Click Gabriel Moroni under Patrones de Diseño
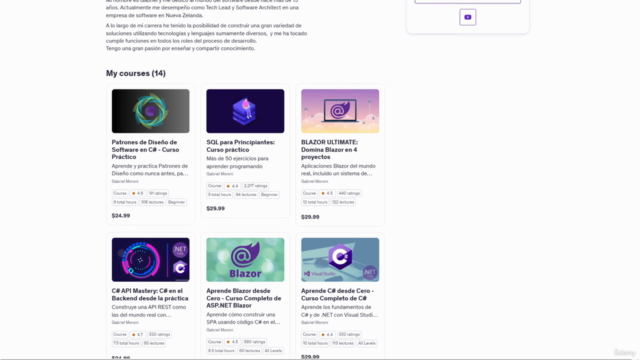The image size is (640, 360). pyautogui.click(x=125, y=181)
